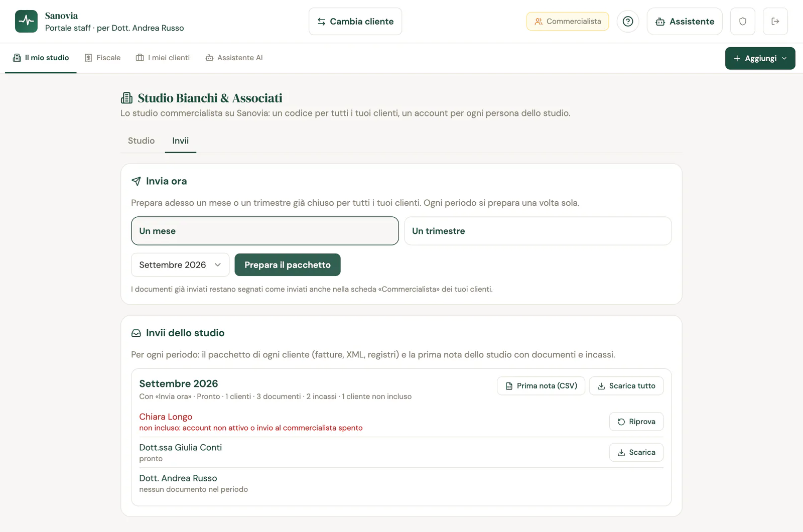803x532 pixels.
Task: Click the shield icon in header
Action: 743,22
